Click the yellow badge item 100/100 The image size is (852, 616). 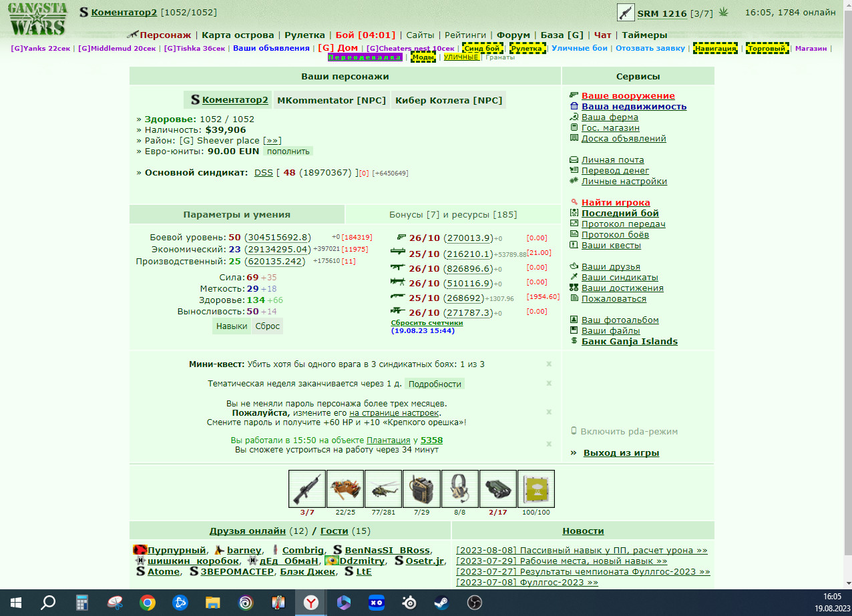pyautogui.click(x=536, y=489)
